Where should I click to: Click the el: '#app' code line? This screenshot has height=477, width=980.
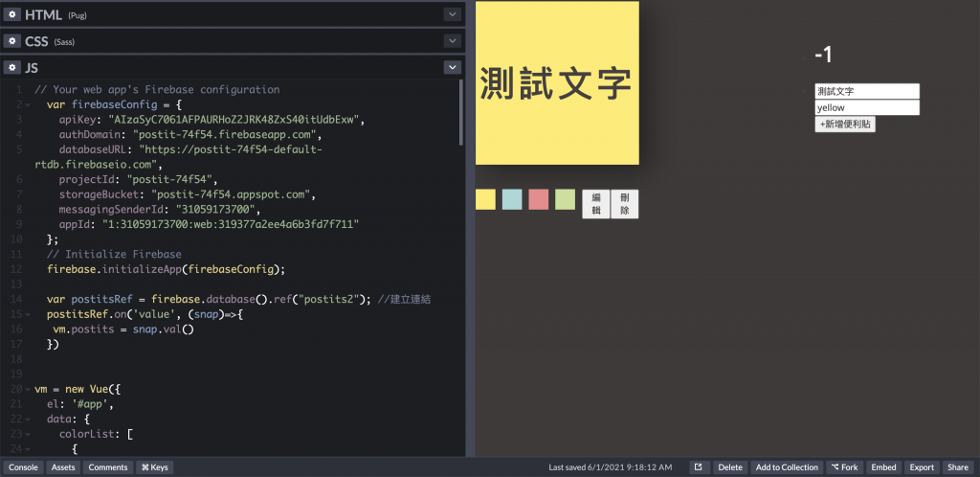(x=80, y=404)
